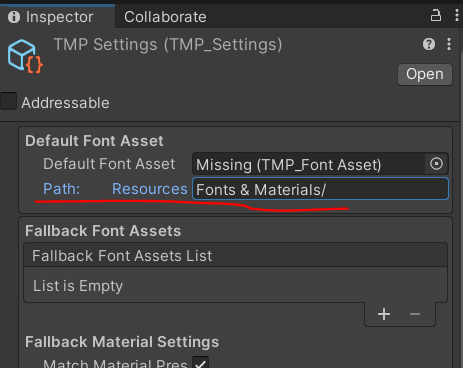The height and width of the screenshot is (368, 463).
Task: Click the TMP Settings ScriptableObject asset icon
Action: (25, 56)
